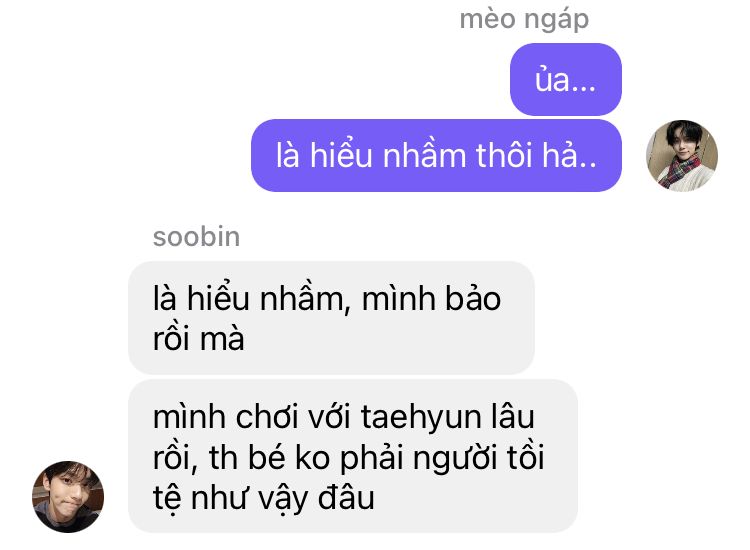Viewport: 750px width, 550px height.
Task: Click the sender name "mèo ngáp"
Action: click(524, 20)
